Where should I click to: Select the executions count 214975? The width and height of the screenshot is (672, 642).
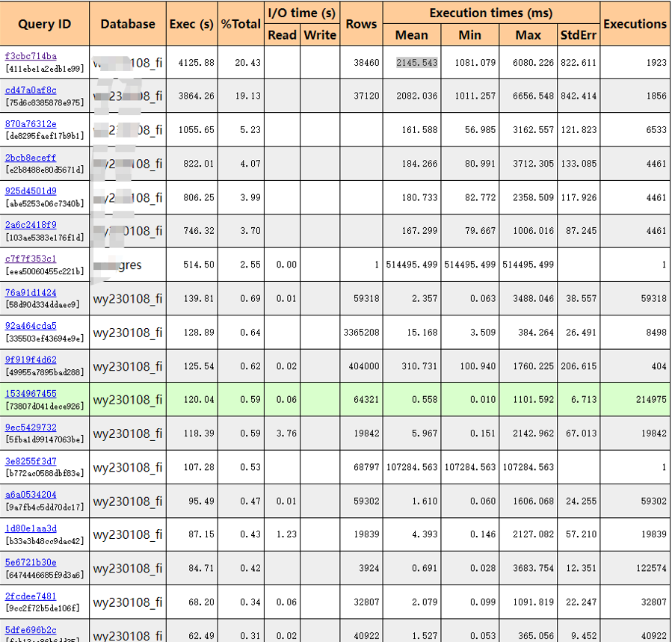click(651, 400)
